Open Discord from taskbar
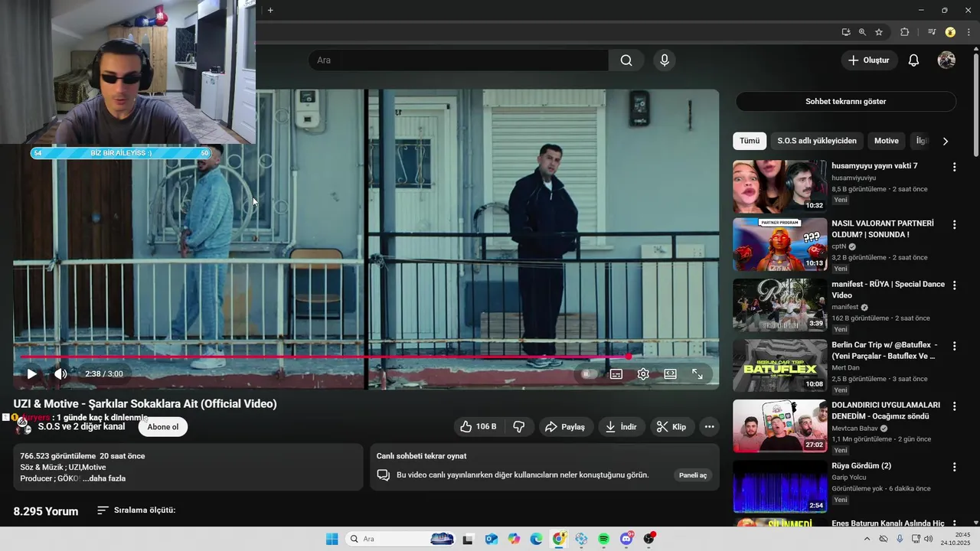The height and width of the screenshot is (551, 980). click(x=626, y=539)
